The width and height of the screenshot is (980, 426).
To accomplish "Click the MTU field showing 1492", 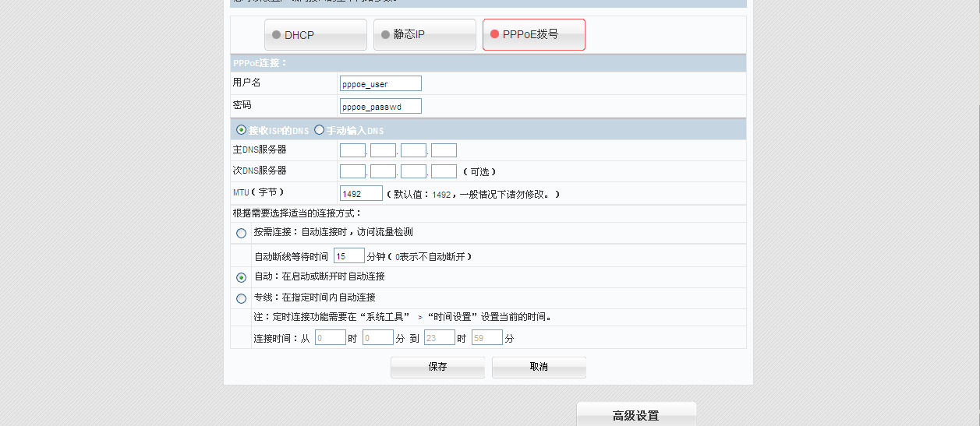I will 362,193.
